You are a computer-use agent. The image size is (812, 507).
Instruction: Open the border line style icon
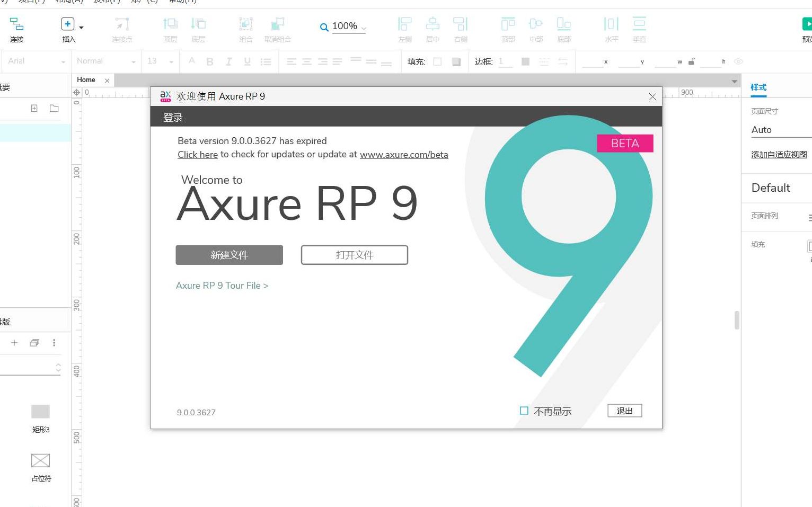tap(544, 62)
